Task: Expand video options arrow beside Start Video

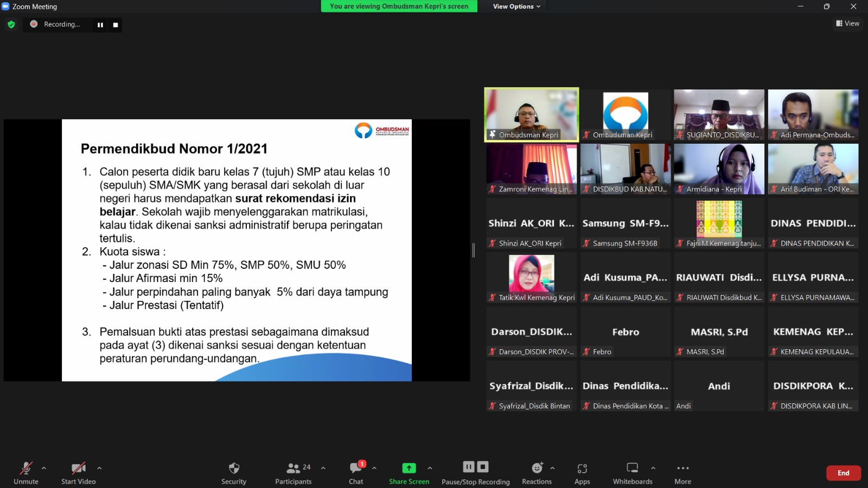Action: pyautogui.click(x=99, y=468)
